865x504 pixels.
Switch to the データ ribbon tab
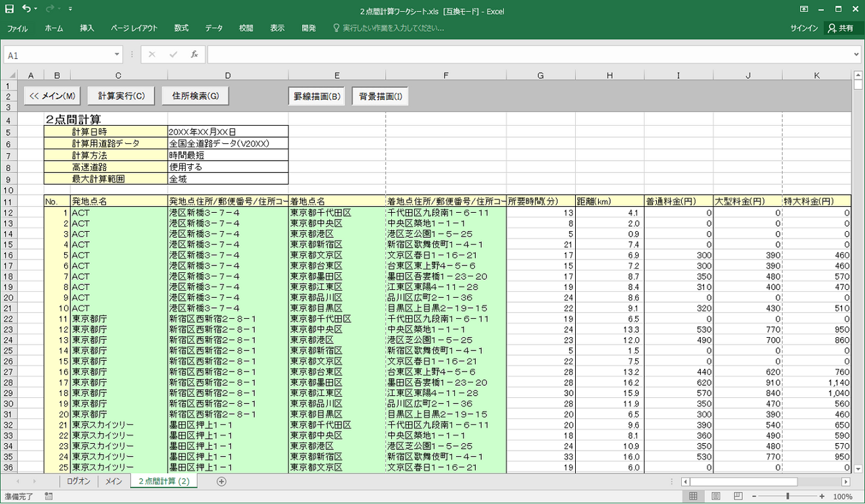pos(214,28)
